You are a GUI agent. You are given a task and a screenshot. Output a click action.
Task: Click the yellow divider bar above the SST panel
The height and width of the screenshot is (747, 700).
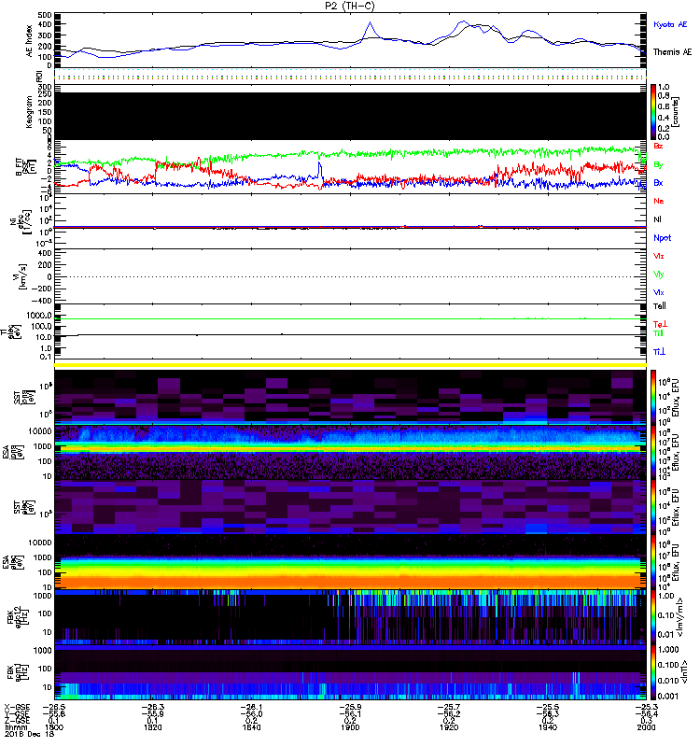(x=351, y=365)
